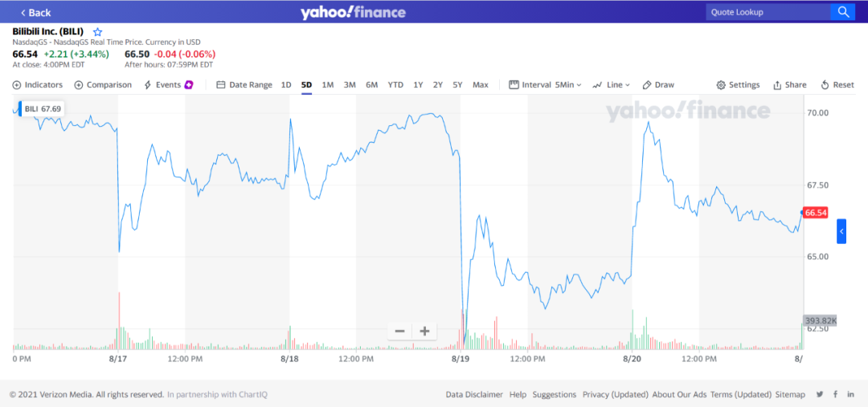Open chart Settings gear
The width and height of the screenshot is (868, 407).
[738, 85]
